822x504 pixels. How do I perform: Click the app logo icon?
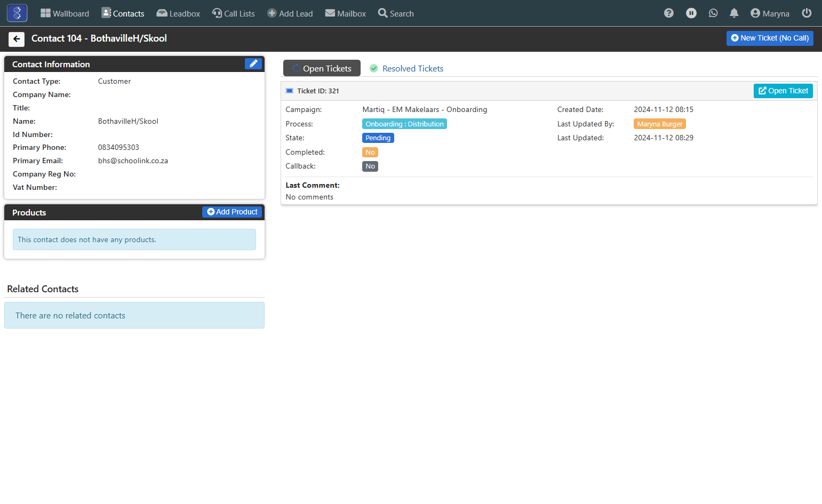[x=17, y=13]
